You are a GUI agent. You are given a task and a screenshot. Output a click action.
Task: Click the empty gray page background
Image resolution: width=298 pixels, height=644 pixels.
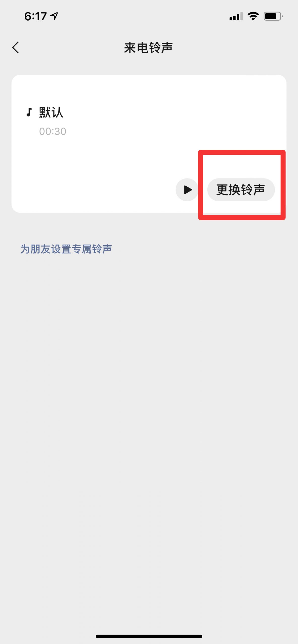[149, 428]
